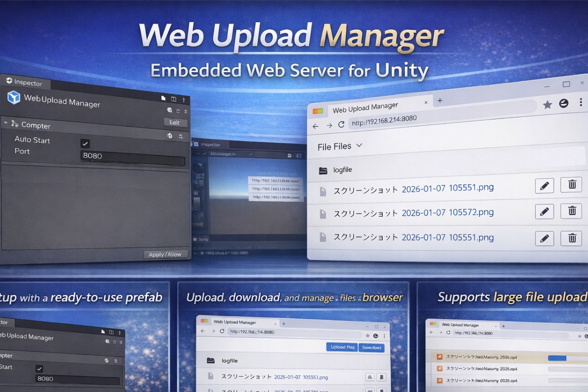588x392 pixels.
Task: Click the preset icon below the Ealt button
Action: 170,136
